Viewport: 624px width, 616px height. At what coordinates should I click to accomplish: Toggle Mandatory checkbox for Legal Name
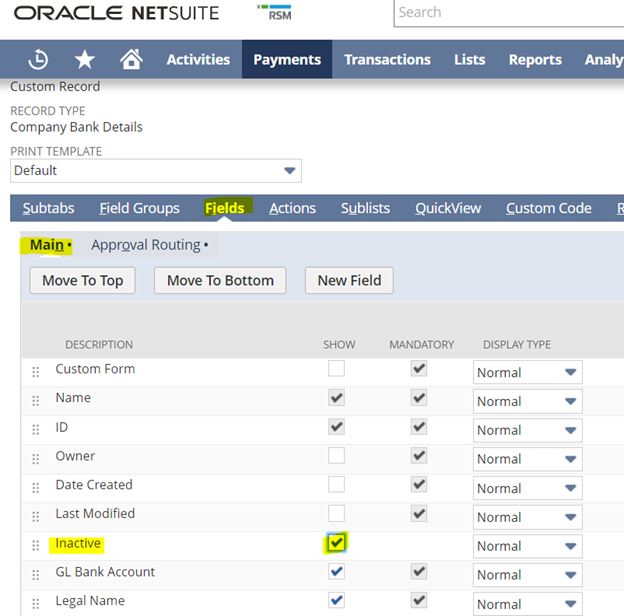419,601
